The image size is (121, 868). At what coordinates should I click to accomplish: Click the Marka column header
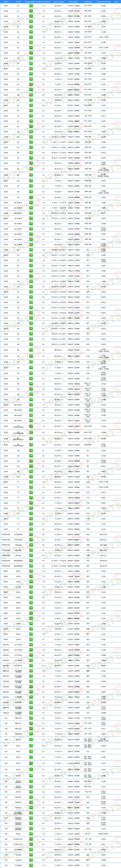click(x=6, y=2)
